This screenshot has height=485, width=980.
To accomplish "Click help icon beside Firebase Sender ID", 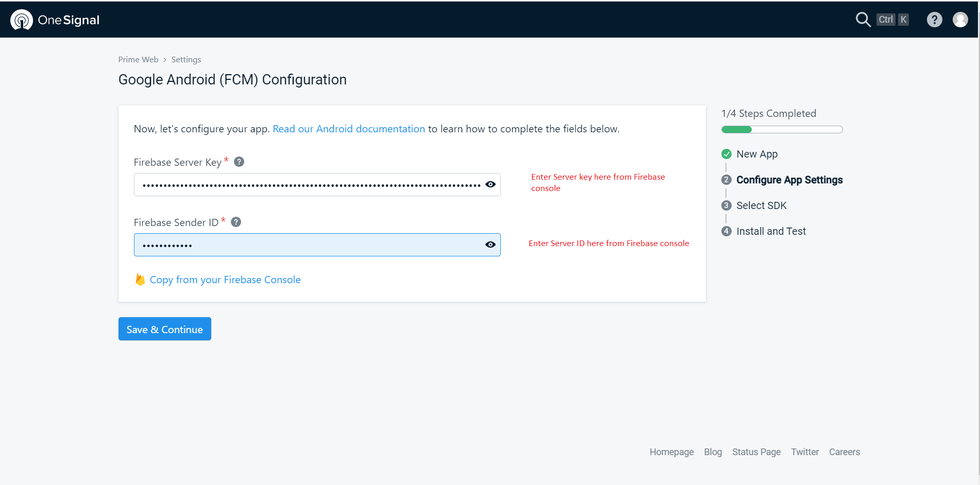I will [236, 222].
